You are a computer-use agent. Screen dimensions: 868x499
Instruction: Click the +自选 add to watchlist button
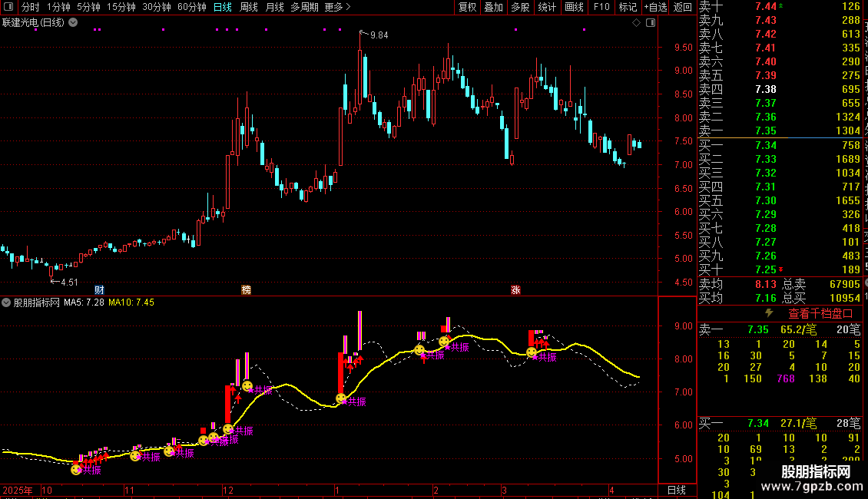(x=654, y=7)
